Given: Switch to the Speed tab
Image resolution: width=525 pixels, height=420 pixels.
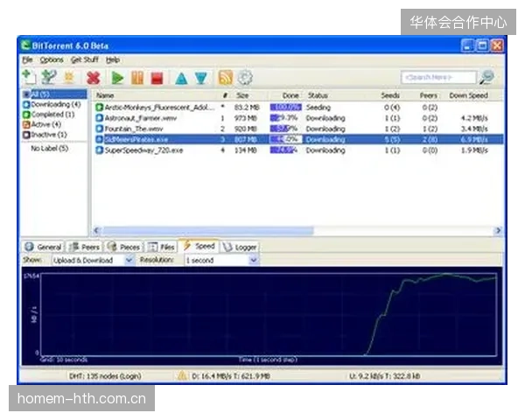Looking at the screenshot, I should pyautogui.click(x=199, y=246).
